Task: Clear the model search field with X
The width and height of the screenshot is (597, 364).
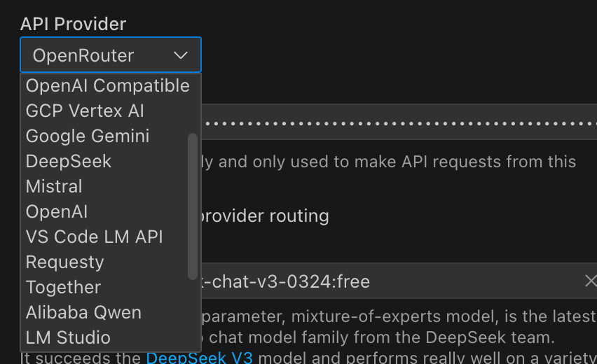Action: point(591,281)
